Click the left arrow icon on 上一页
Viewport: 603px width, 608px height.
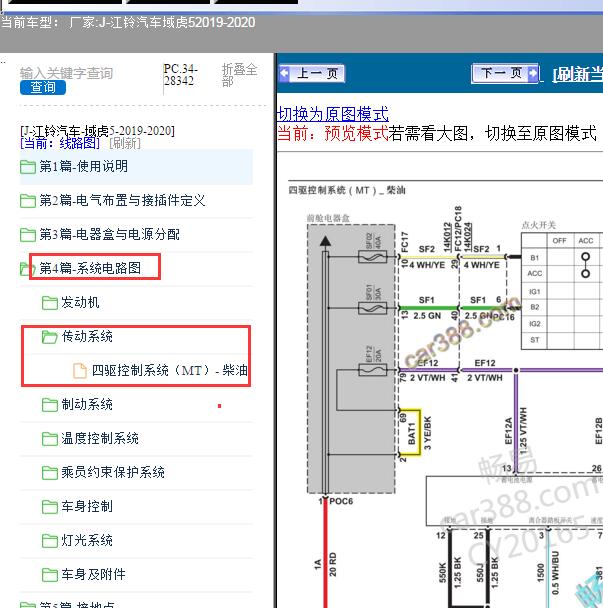(284, 73)
